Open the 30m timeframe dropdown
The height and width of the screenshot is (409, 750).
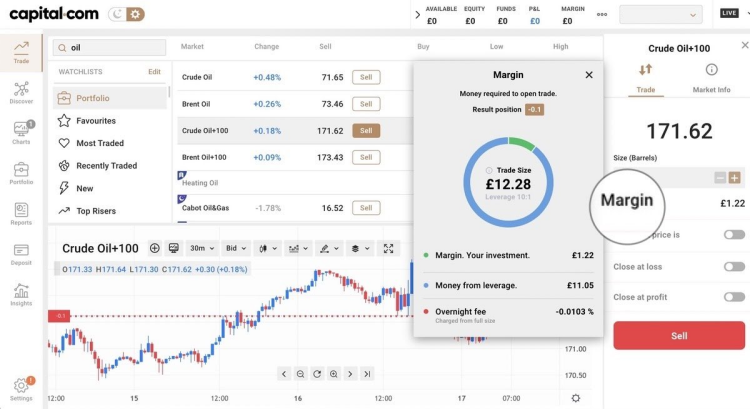203,248
